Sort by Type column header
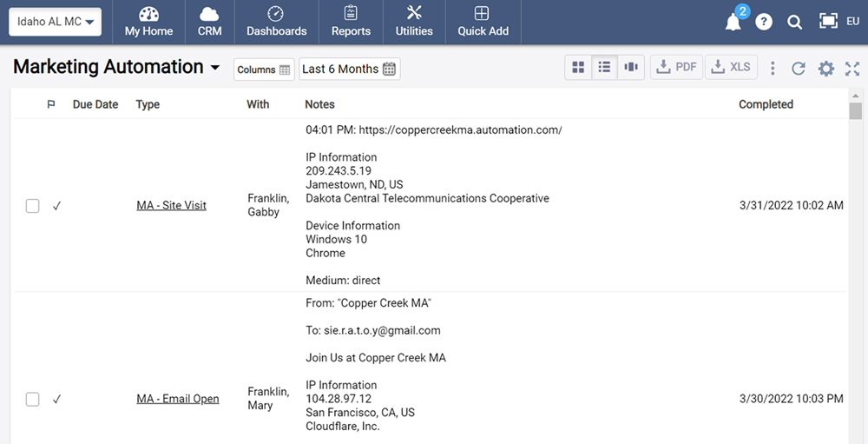Screen dimensions: 868x444 tap(148, 104)
